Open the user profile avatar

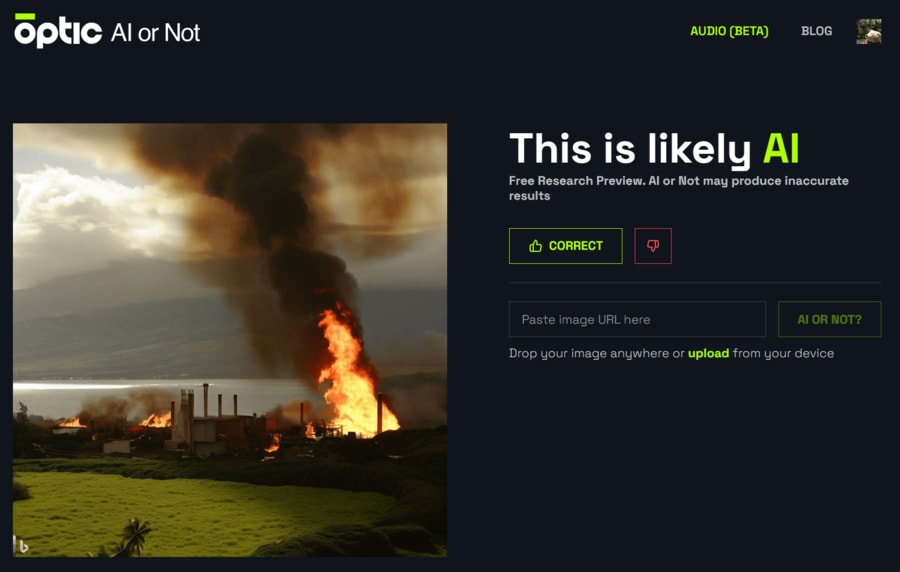click(x=869, y=31)
